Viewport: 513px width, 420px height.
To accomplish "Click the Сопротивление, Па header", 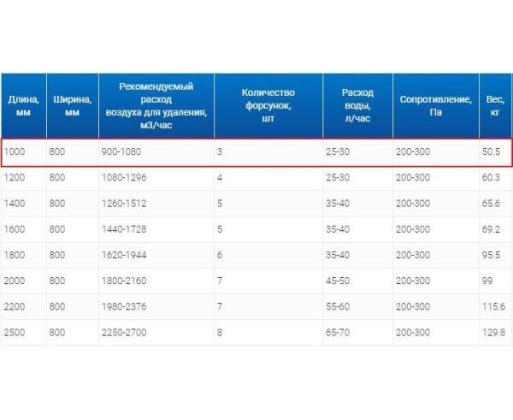I will click(436, 106).
